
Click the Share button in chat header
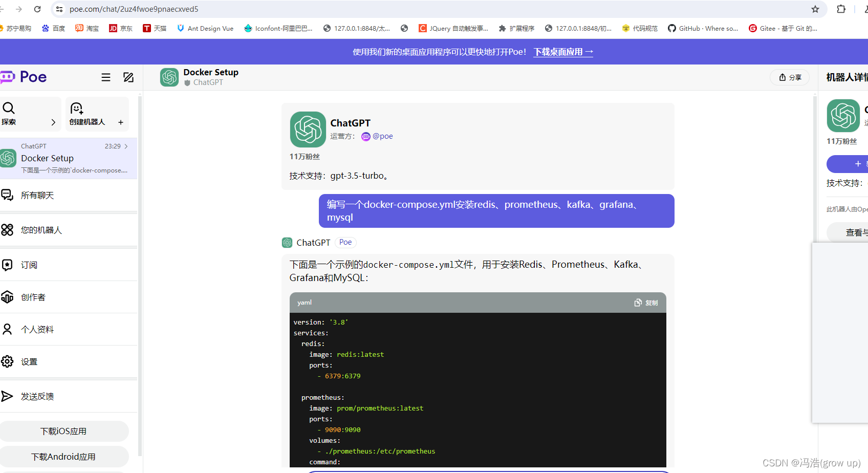coord(790,77)
